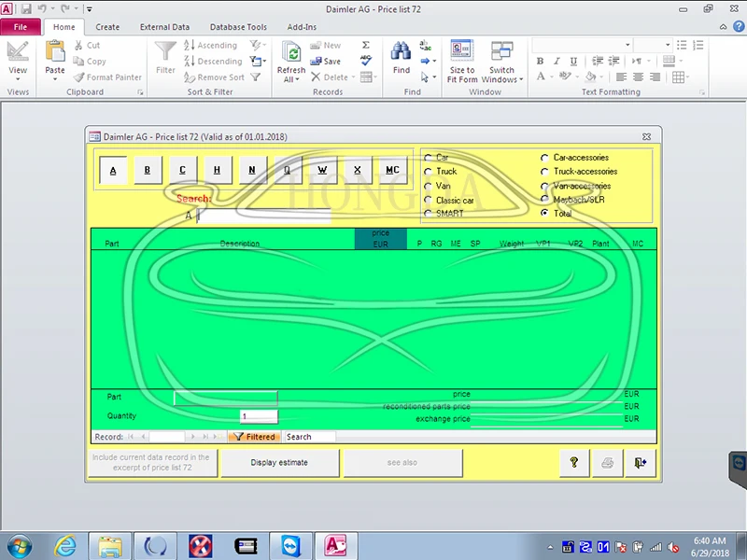This screenshot has height=560, width=747.
Task: Click the Copy icon
Action: [x=78, y=61]
